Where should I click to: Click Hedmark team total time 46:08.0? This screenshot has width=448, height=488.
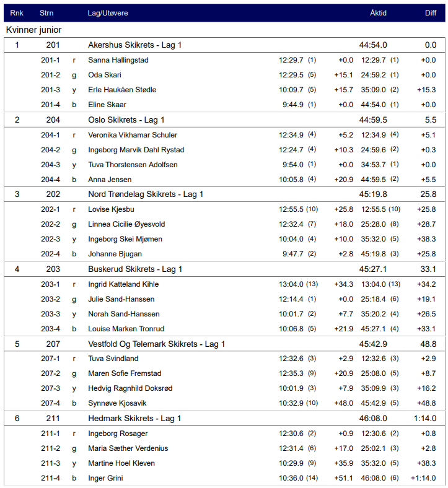373,419
